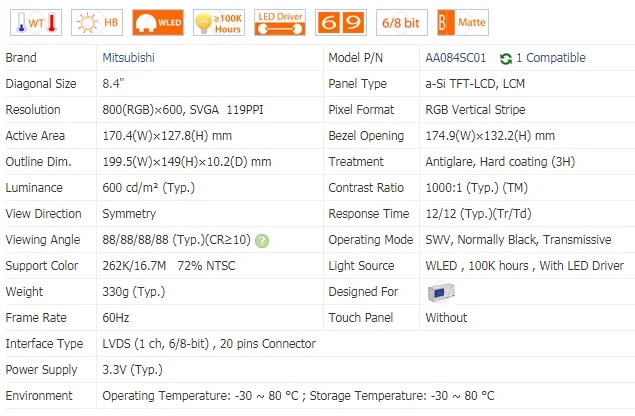Viewport: 635px width, 416px height.
Task: Click the 262K/16.7M 72% NTSC color value
Action: pos(168,266)
